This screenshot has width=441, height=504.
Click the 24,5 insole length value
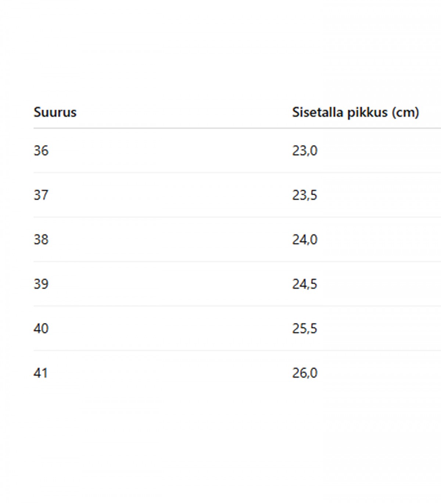(305, 284)
